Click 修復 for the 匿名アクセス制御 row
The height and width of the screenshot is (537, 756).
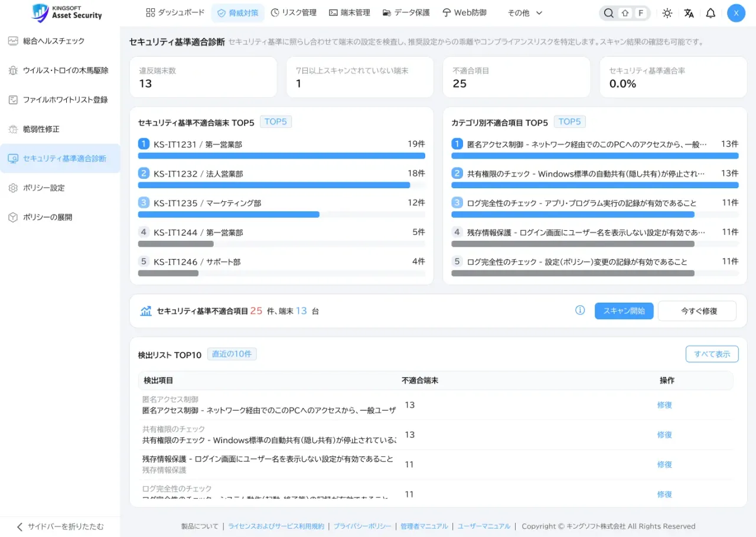point(664,405)
